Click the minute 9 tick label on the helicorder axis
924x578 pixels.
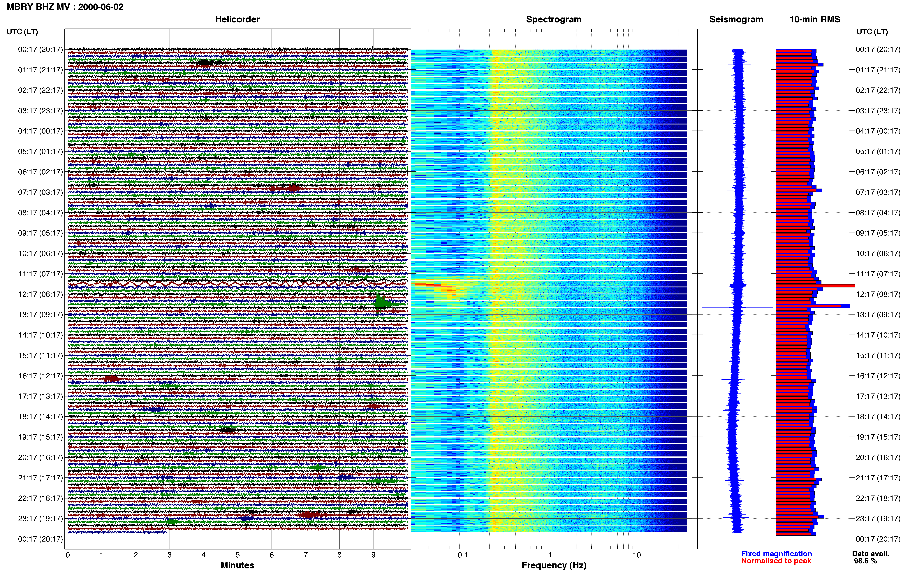[373, 555]
